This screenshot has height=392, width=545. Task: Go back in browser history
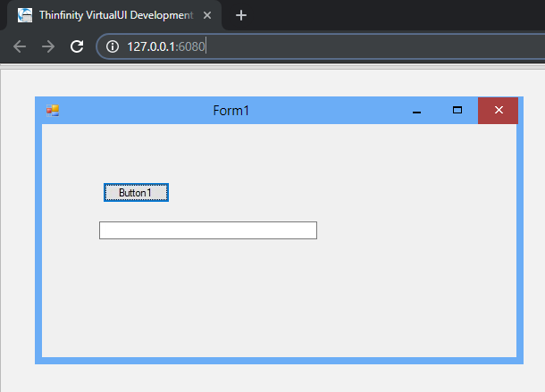pyautogui.click(x=20, y=46)
